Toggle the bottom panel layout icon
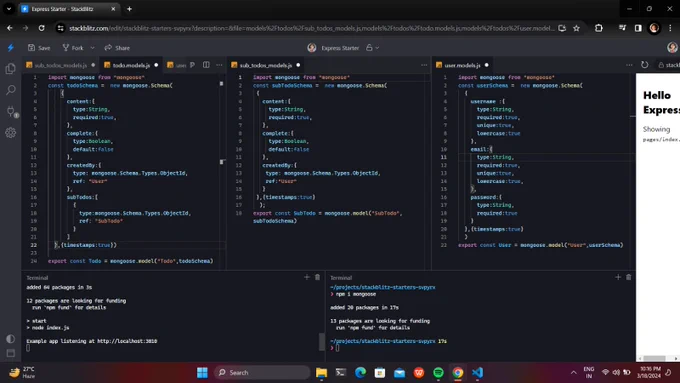The height and width of the screenshot is (383, 680). pyautogui.click(x=10, y=353)
